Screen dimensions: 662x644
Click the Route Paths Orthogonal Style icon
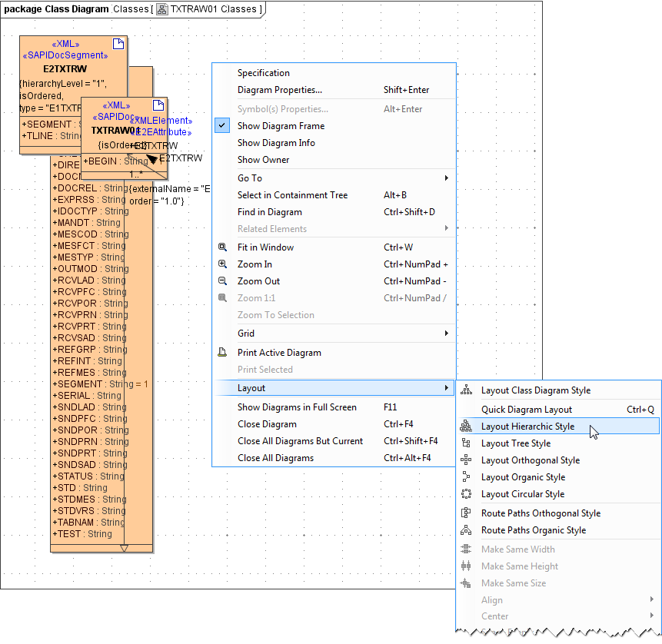pos(466,513)
